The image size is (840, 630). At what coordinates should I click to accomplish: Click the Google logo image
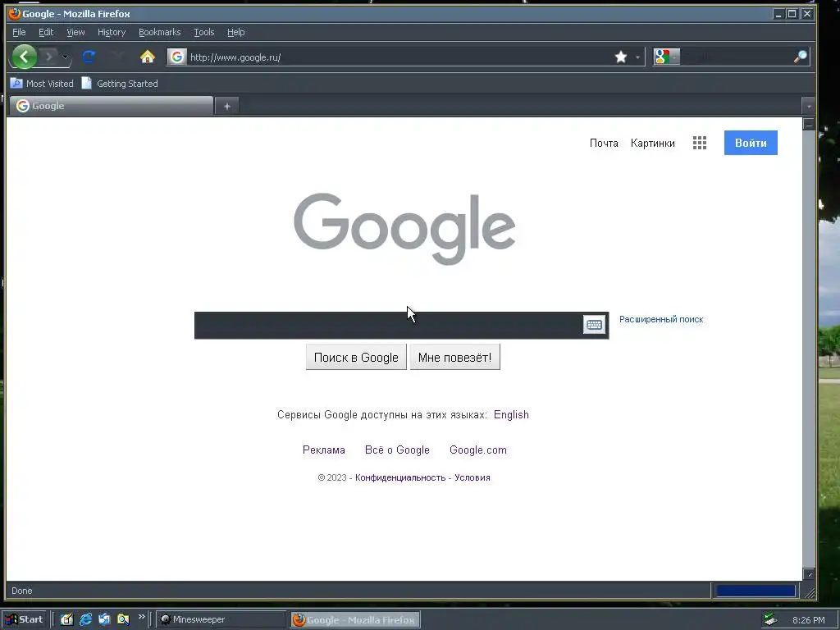coord(404,229)
